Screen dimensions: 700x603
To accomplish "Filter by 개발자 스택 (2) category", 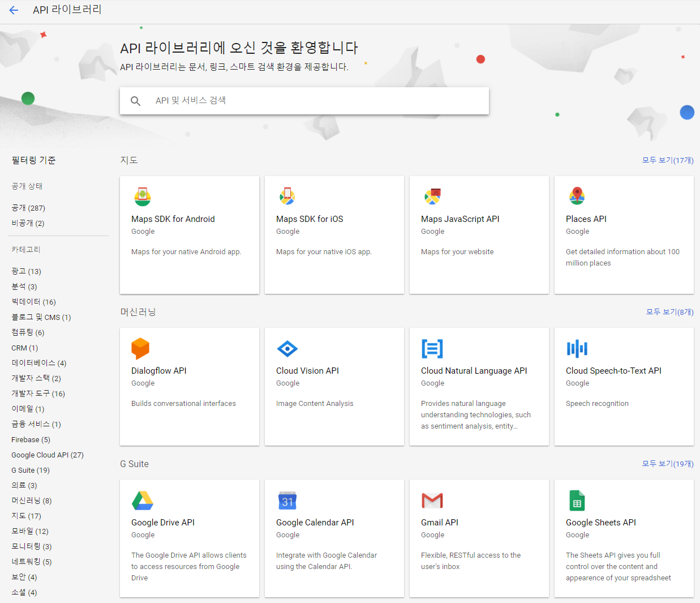I will [x=36, y=378].
